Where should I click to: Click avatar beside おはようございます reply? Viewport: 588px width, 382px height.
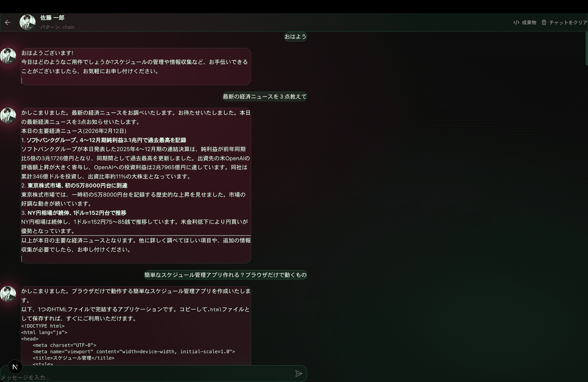(8, 56)
